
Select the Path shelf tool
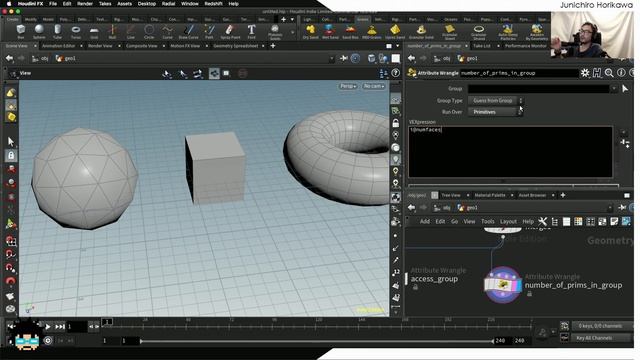click(209, 31)
